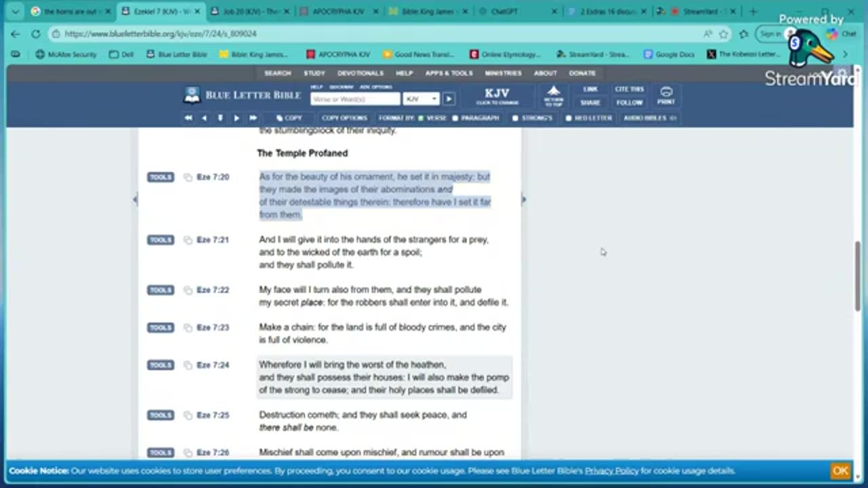Go to previous chapter with single left arrow

coord(204,118)
